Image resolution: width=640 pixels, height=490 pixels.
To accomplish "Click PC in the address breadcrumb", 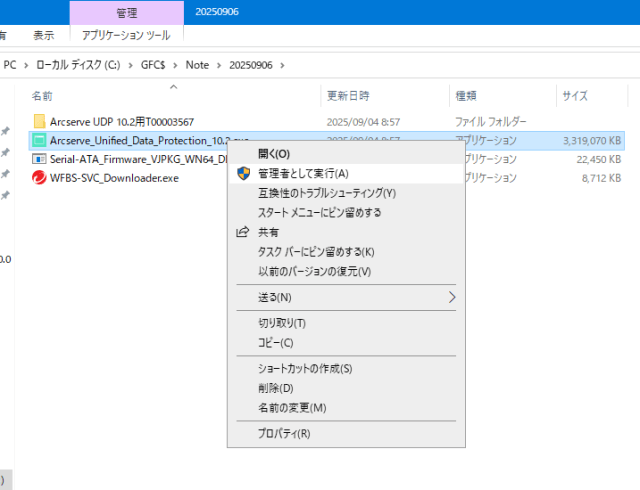I will 10,65.
